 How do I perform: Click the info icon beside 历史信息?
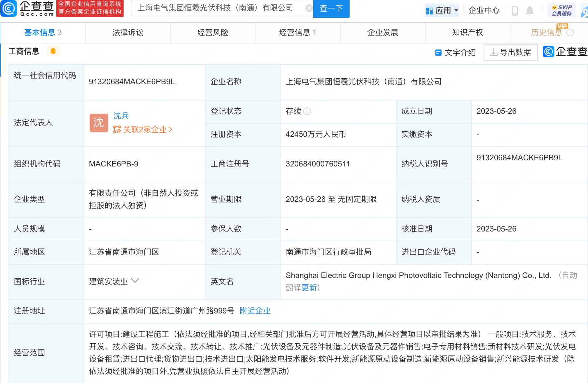point(570,33)
